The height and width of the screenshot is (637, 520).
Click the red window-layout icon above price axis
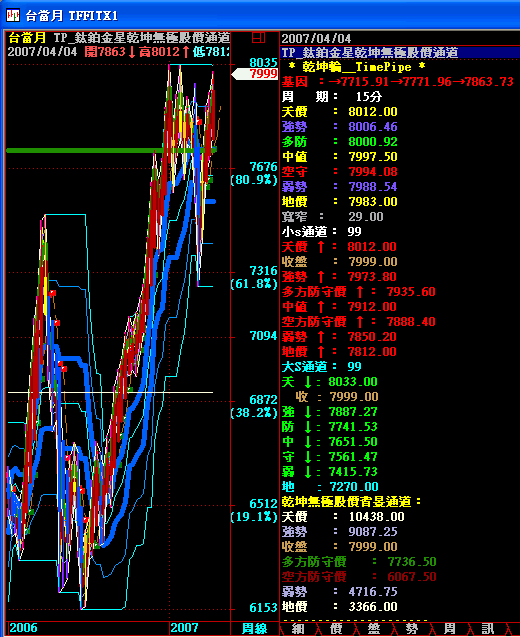click(258, 38)
